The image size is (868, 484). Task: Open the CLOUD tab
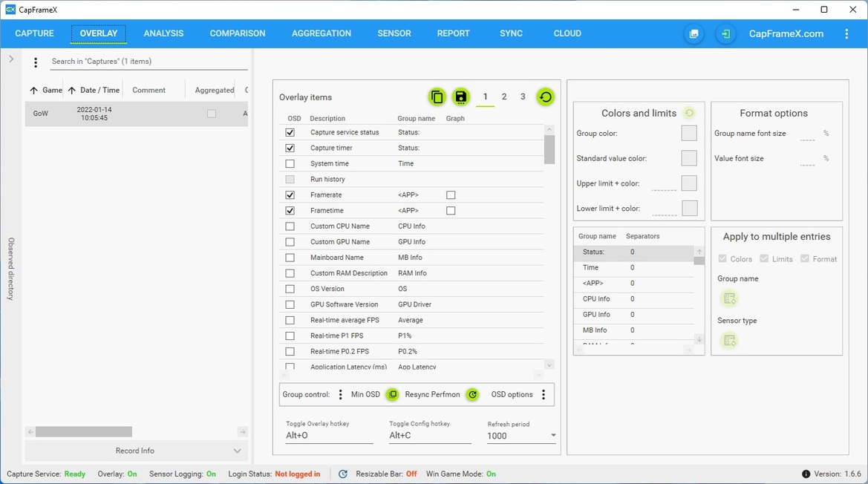[x=567, y=33]
